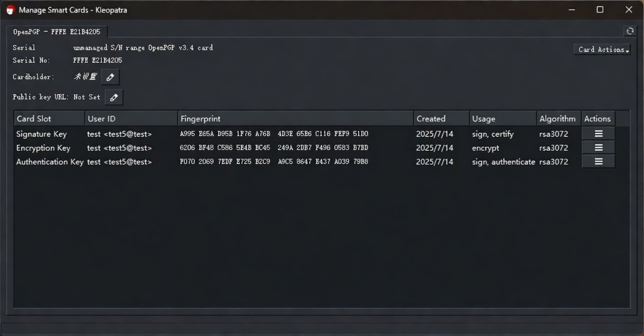Sort by the Algorithm column header
644x336 pixels.
559,119
